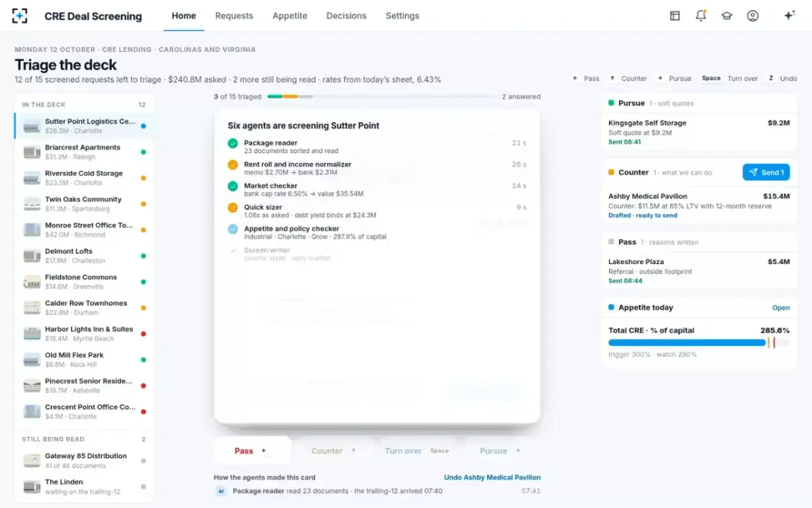Open the layout panel icon
The height and width of the screenshot is (508, 812).
[x=675, y=16]
